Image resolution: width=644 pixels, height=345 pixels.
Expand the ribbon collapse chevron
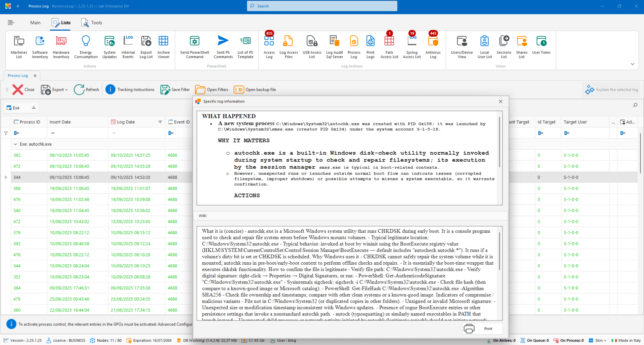(x=632, y=64)
